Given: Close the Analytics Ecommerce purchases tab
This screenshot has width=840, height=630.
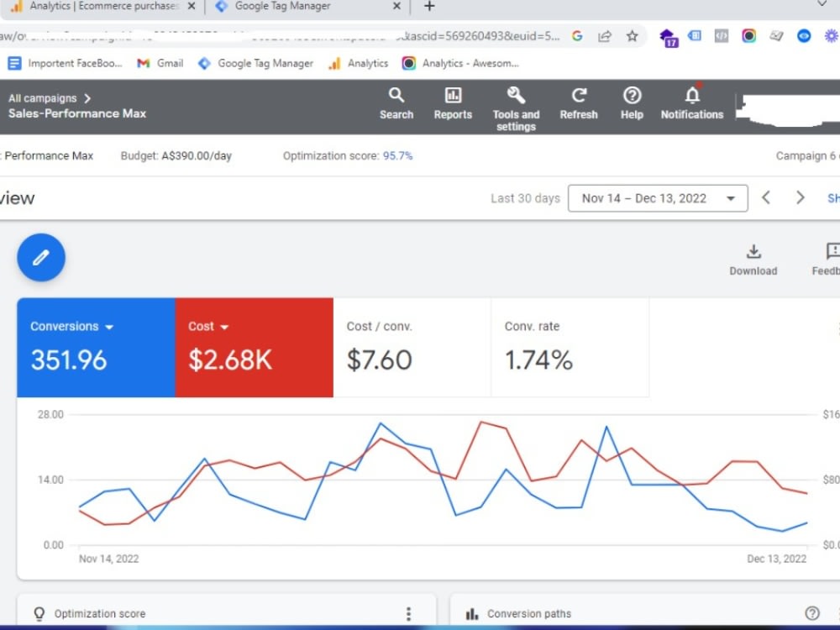Looking at the screenshot, I should coord(192,7).
